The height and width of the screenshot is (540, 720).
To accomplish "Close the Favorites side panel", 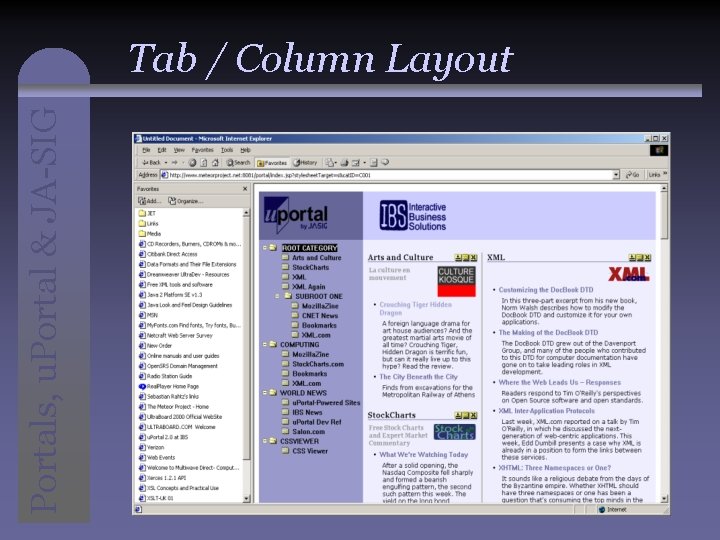I will coord(245,189).
